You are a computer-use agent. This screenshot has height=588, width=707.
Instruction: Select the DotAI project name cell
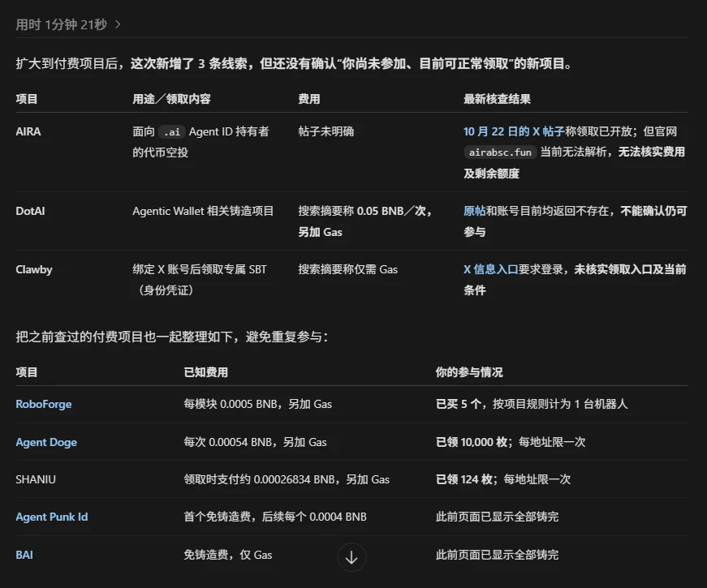pyautogui.click(x=30, y=211)
